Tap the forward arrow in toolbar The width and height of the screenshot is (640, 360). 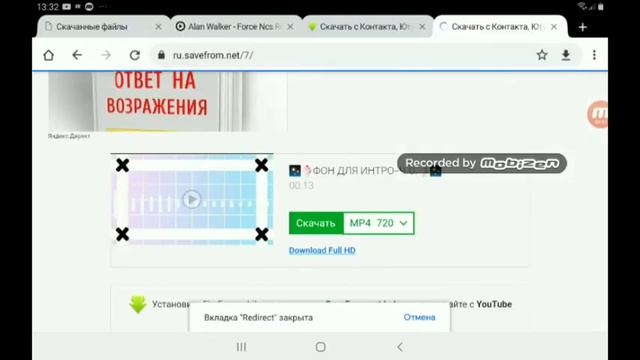coord(106,55)
